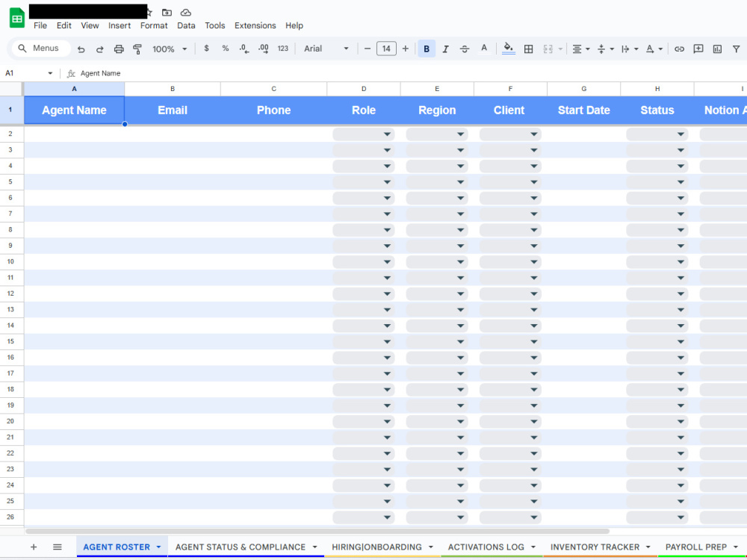Format as currency with dollar icon
Image resolution: width=747 pixels, height=560 pixels.
pyautogui.click(x=206, y=49)
